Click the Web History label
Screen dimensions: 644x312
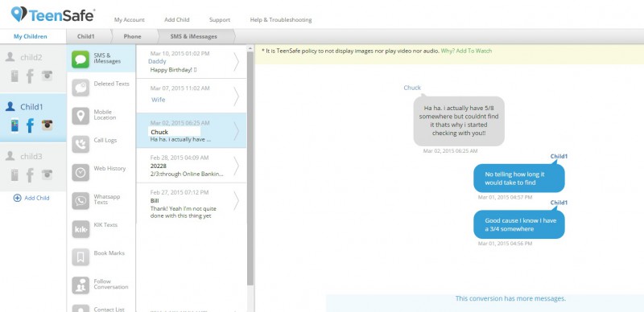(x=109, y=168)
